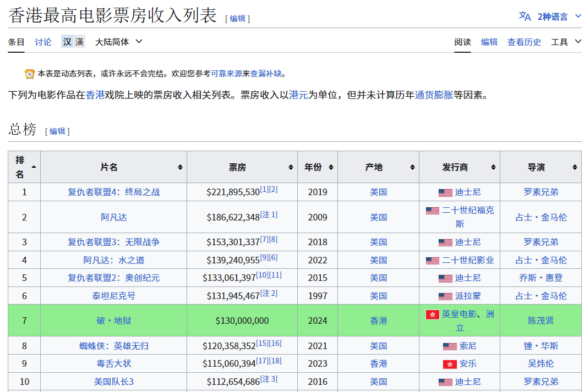Open footnote [注 2] on Titanic gross
Screen dimensions: 584x392
[x=269, y=293]
